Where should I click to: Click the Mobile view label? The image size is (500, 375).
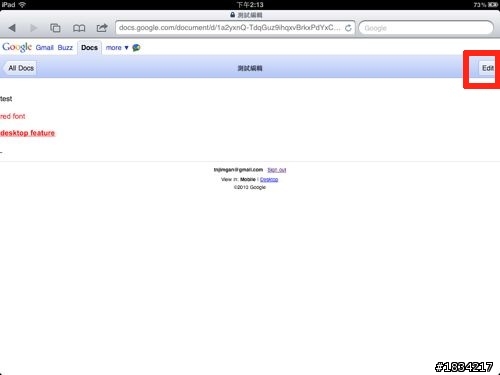tap(248, 179)
